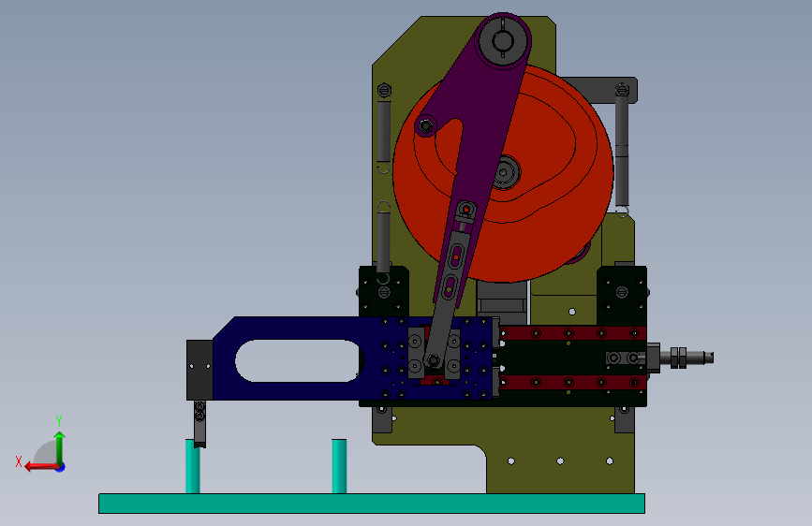This screenshot has height=526, width=812.
Task: Select the gray end block on blue arm
Action: [199, 371]
